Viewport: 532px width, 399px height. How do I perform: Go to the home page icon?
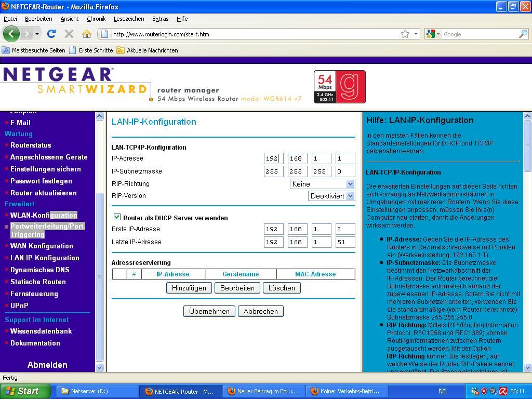click(x=87, y=34)
